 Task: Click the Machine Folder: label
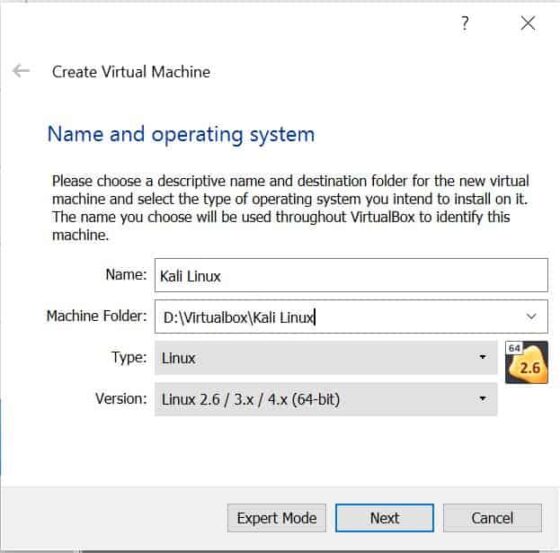coord(96,316)
